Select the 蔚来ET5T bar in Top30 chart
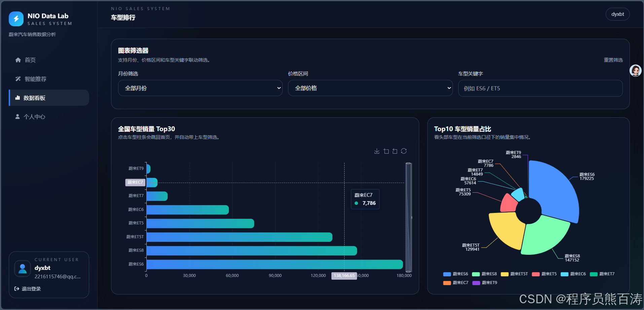 point(239,237)
